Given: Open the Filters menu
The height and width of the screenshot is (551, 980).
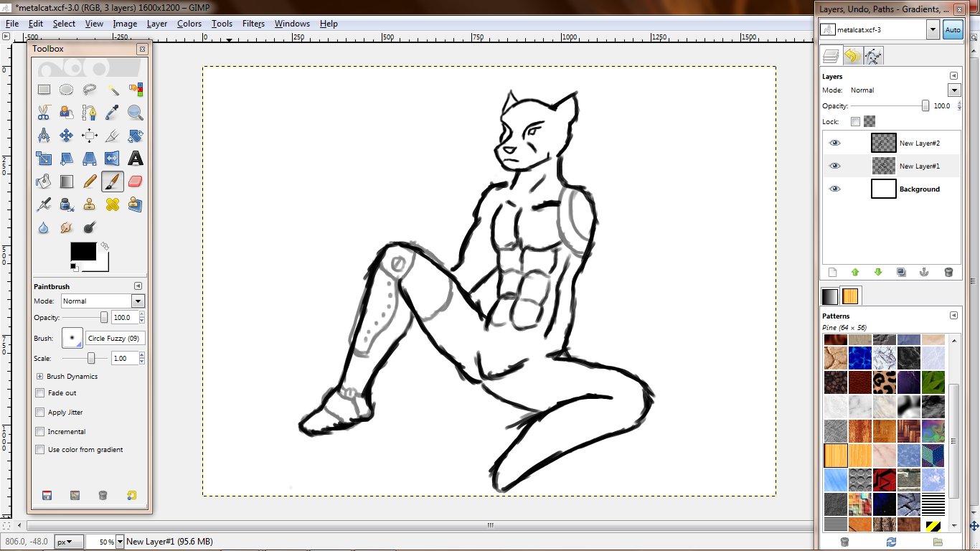Looking at the screenshot, I should [x=253, y=24].
